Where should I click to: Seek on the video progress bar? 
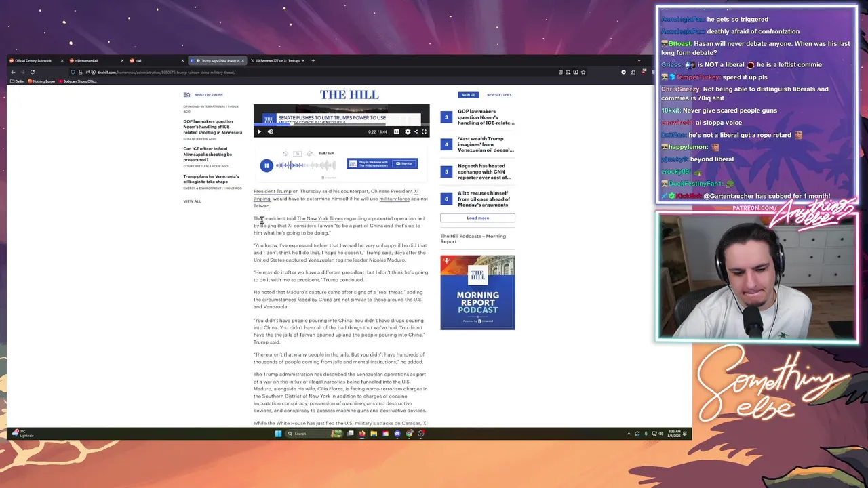pos(341,125)
